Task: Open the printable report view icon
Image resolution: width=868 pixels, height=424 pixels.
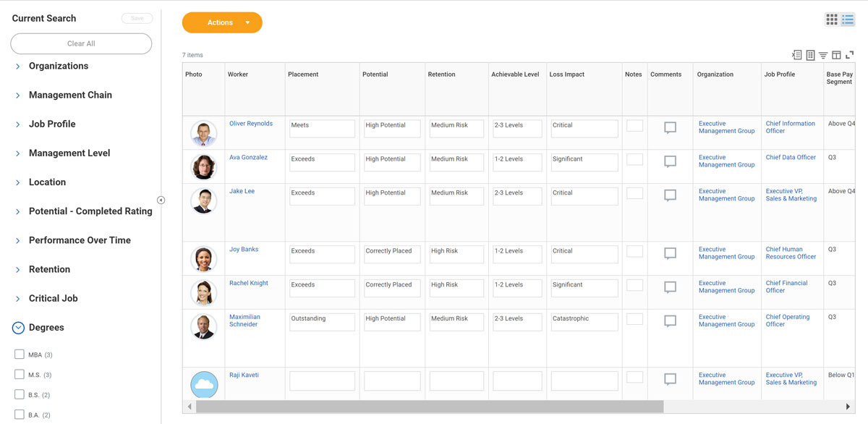Action: (809, 54)
